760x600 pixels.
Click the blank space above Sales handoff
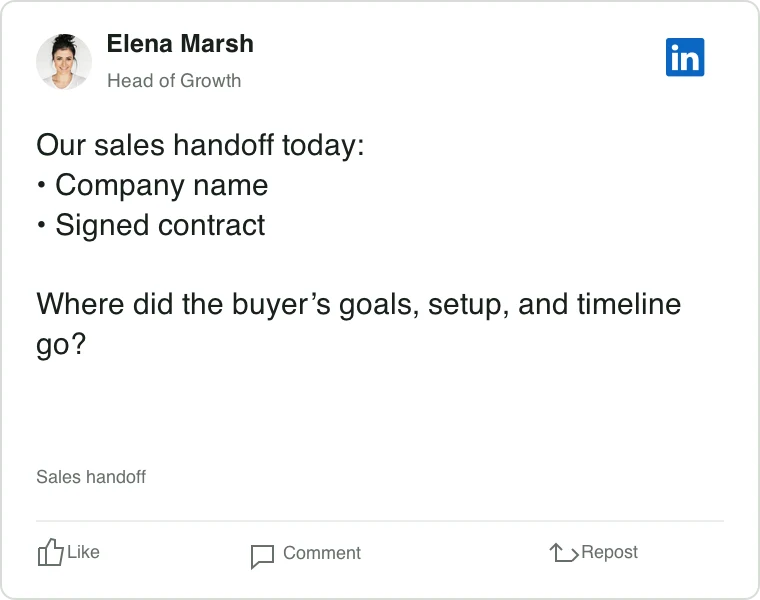pos(380,414)
